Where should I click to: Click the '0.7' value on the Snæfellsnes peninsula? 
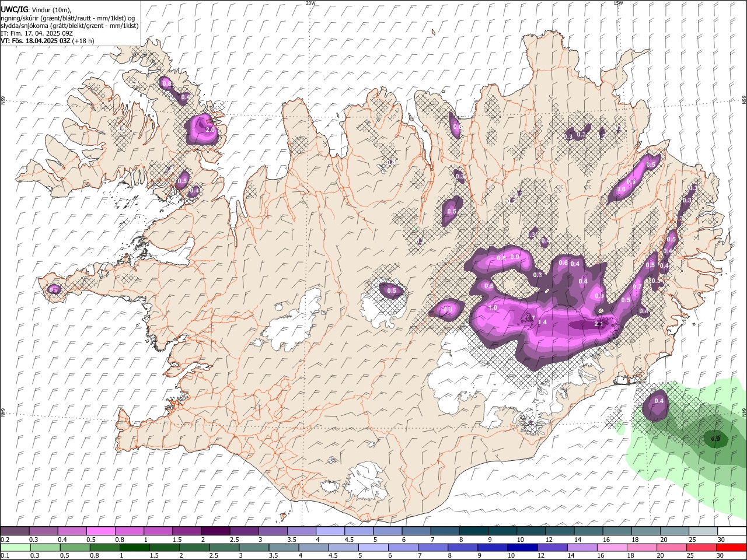[x=54, y=289]
